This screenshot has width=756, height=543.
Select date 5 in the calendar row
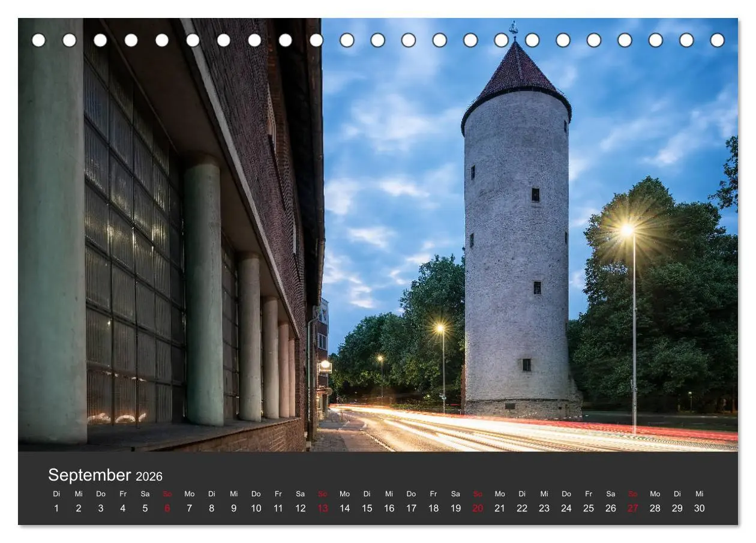145,508
